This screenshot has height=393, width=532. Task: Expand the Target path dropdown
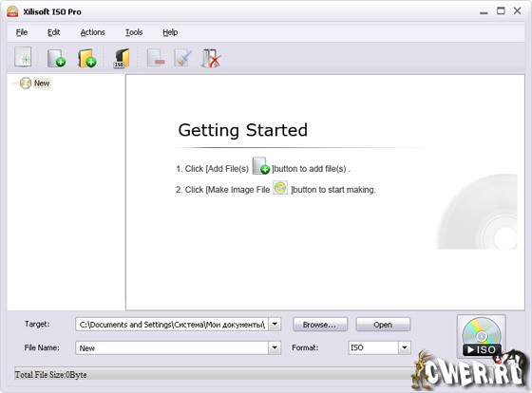click(x=275, y=324)
